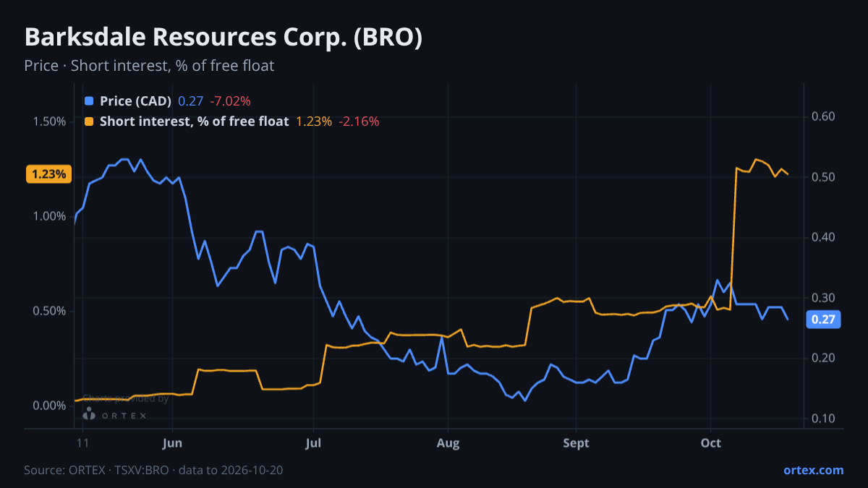Click the Oct date axis label

coord(711,443)
